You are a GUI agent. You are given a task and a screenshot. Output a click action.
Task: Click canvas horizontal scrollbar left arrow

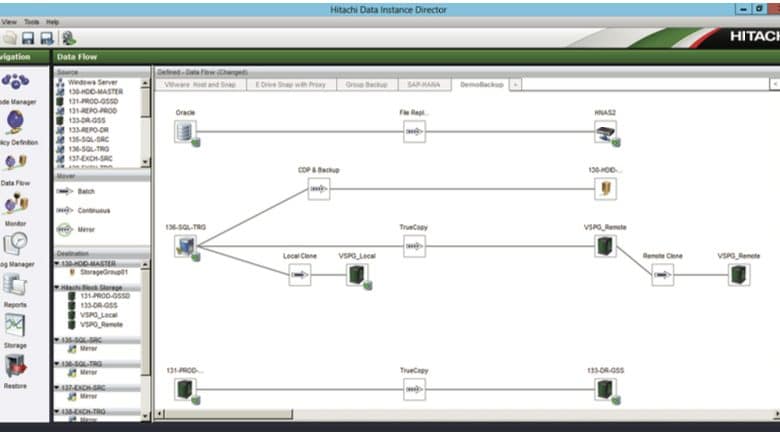pyautogui.click(x=160, y=414)
